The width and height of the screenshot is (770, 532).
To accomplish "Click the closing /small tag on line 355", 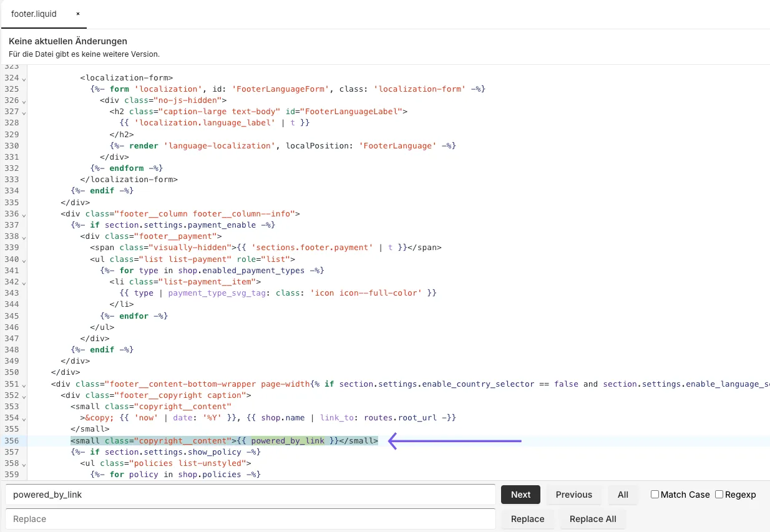I will [90, 429].
